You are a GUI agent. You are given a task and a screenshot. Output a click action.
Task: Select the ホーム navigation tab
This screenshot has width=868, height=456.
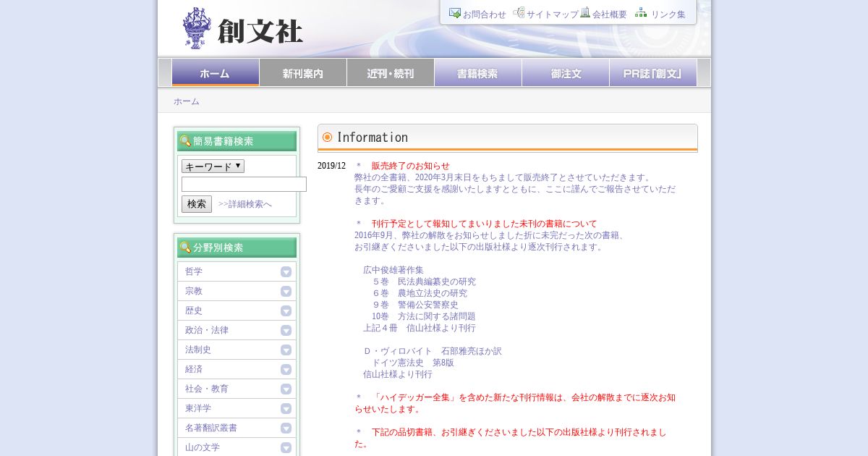click(x=216, y=72)
